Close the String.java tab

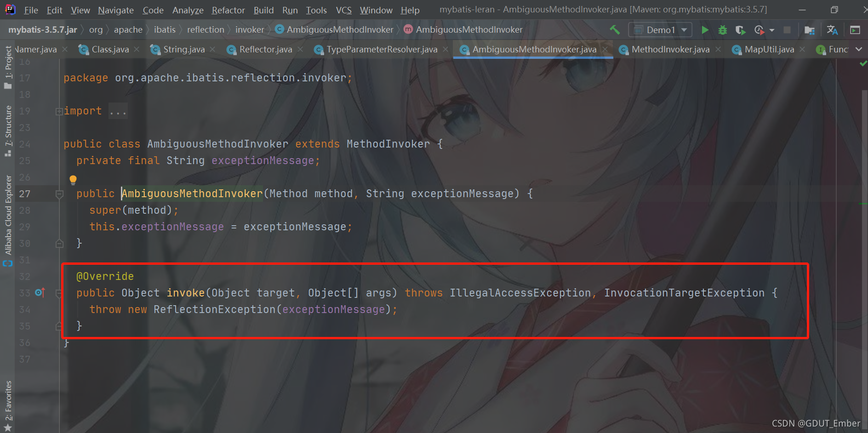(x=212, y=49)
